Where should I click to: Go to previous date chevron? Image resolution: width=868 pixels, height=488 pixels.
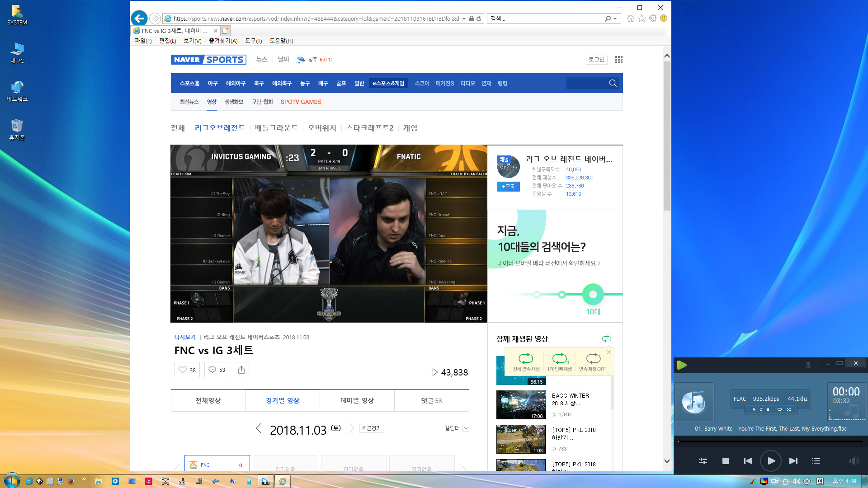click(x=259, y=428)
